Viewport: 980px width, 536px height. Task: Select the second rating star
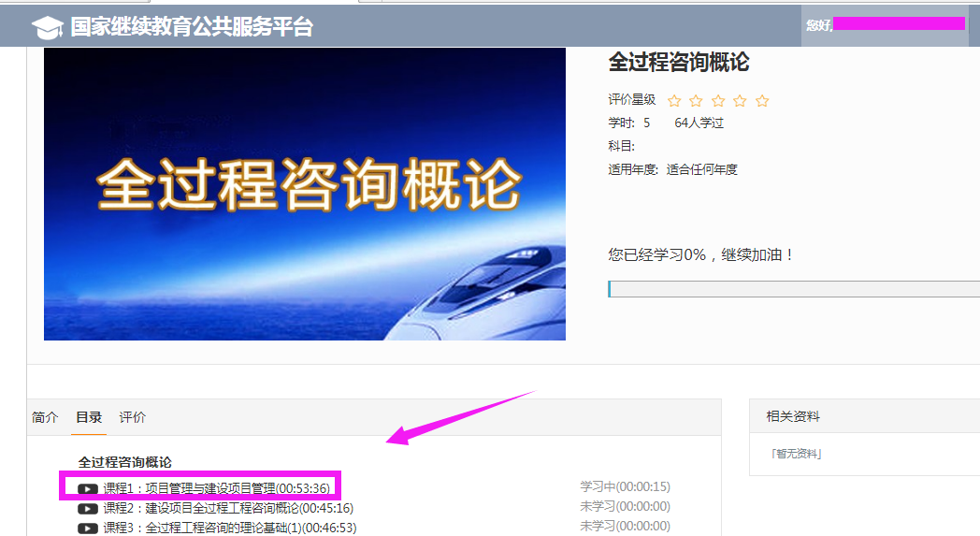[x=696, y=101]
